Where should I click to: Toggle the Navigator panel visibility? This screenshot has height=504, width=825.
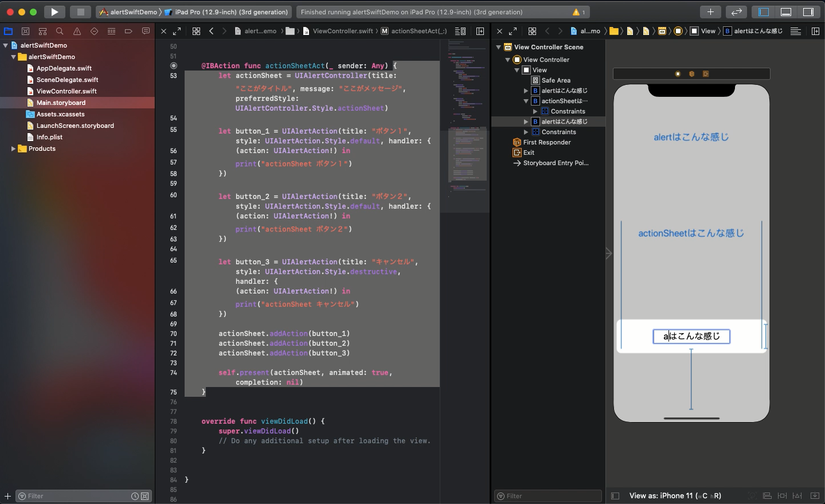tap(764, 12)
